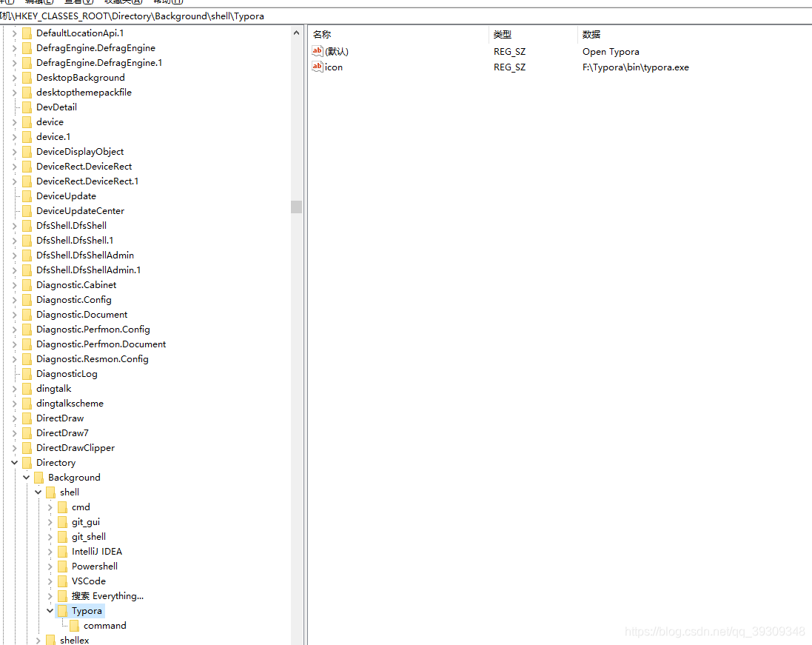Click the folder icon beside DefaultLocationApi.1

pyautogui.click(x=27, y=33)
